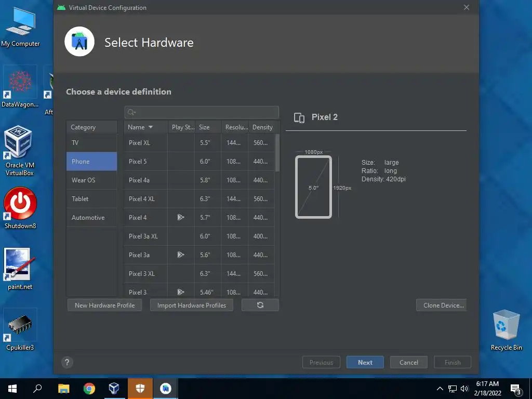Screen dimensions: 532x399
Task: Click the device table vertical scrollbar
Action: pyautogui.click(x=277, y=153)
